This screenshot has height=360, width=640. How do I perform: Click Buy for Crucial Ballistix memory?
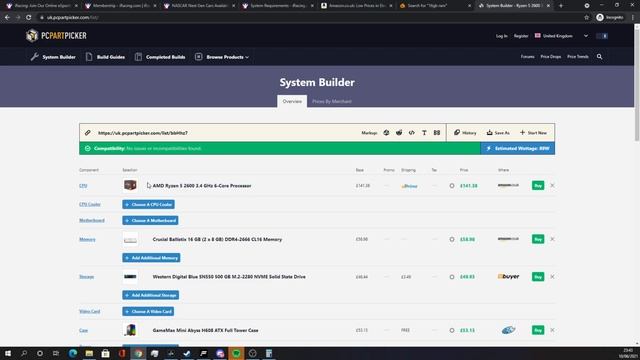538,239
